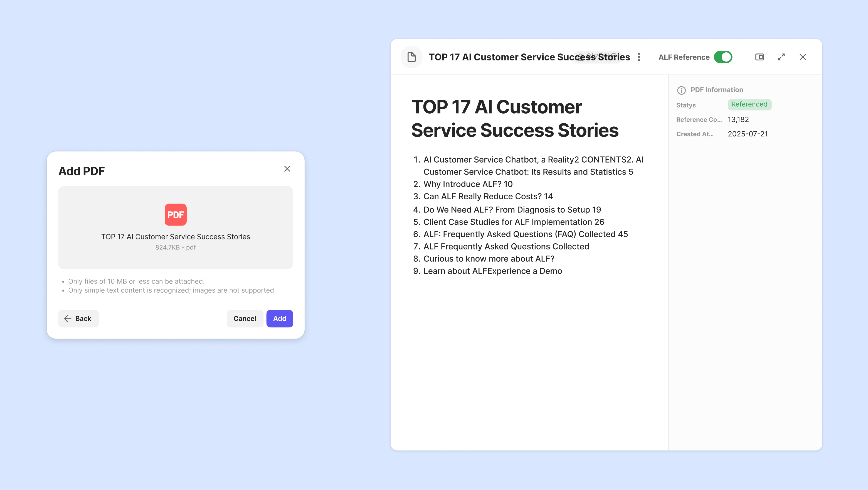Click the large document heading
868x490 pixels.
point(514,118)
